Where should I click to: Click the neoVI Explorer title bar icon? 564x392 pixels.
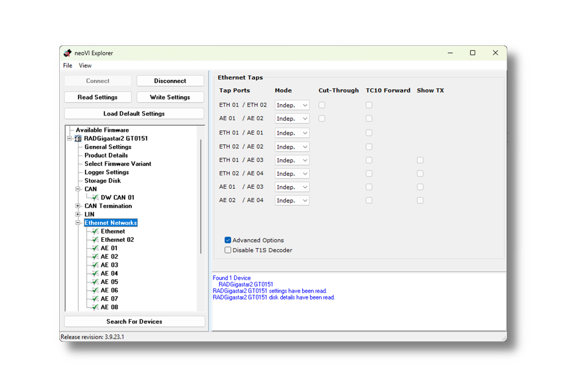[67, 53]
